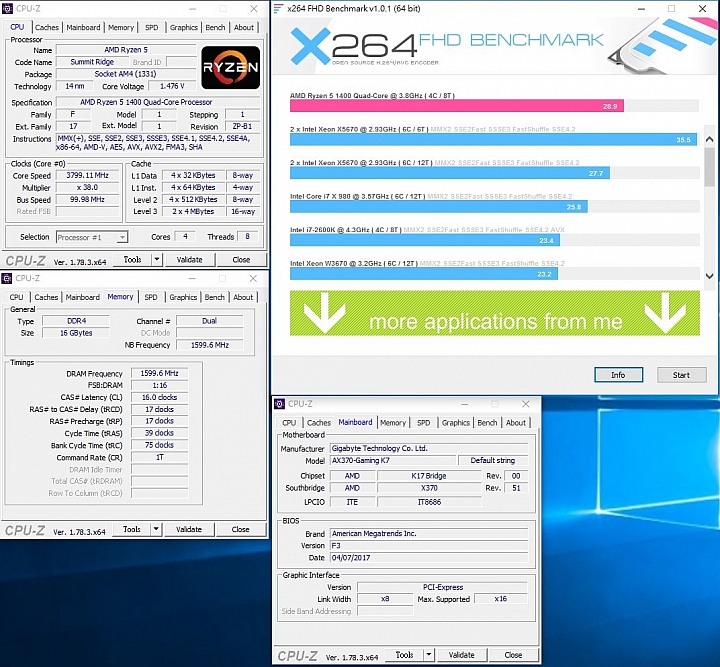Click the CAS# Latency value 16.0 clocks
Screen dimensions: 720x667
tap(159, 397)
